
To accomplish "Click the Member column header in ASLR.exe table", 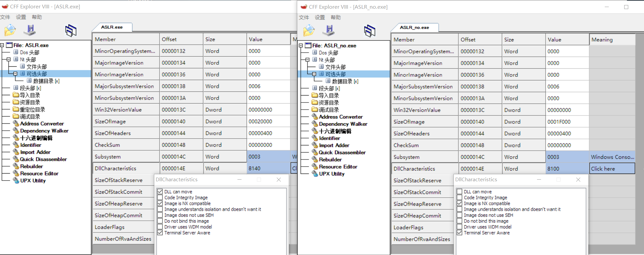I will pos(126,39).
